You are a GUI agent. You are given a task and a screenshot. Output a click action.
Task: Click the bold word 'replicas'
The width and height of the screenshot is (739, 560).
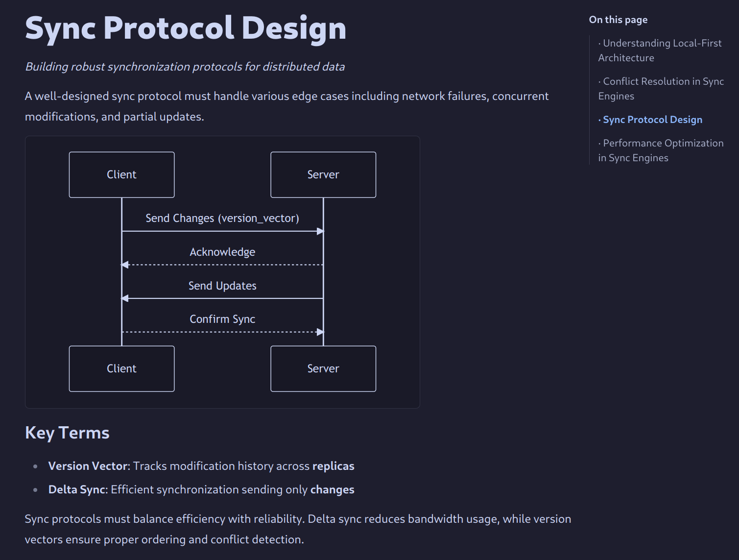pos(334,466)
